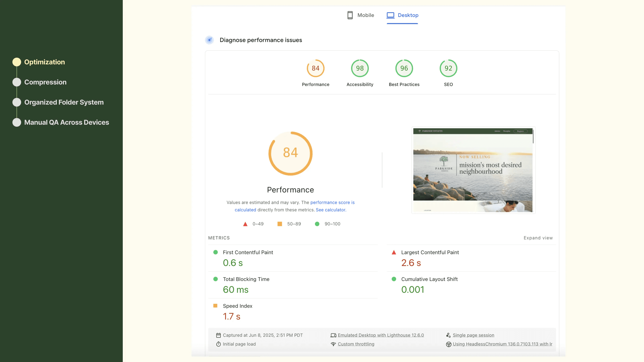Image resolution: width=644 pixels, height=362 pixels.
Task: Jump to the Accessibility score gauge
Action: (360, 68)
